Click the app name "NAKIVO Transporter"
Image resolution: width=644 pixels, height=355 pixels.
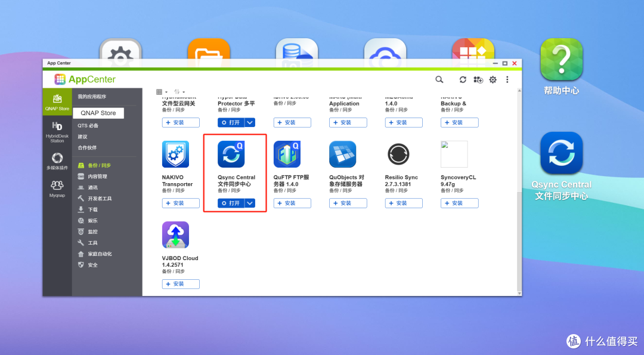click(x=178, y=181)
